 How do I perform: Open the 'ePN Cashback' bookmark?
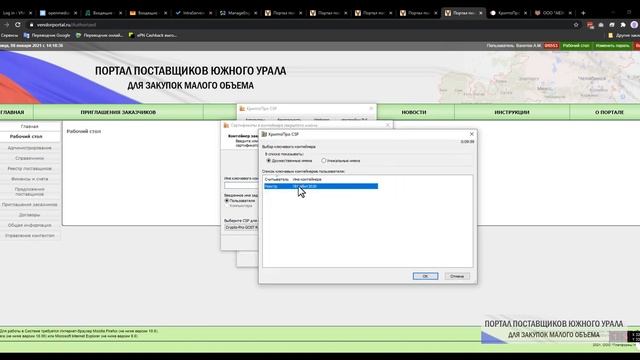pos(153,36)
